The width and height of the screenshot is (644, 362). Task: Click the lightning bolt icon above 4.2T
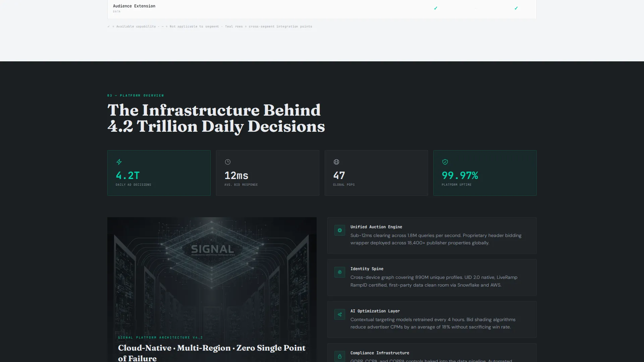(119, 162)
